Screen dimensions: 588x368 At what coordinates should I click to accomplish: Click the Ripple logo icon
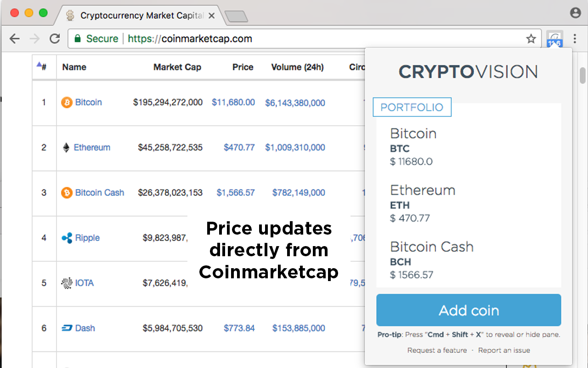point(67,238)
